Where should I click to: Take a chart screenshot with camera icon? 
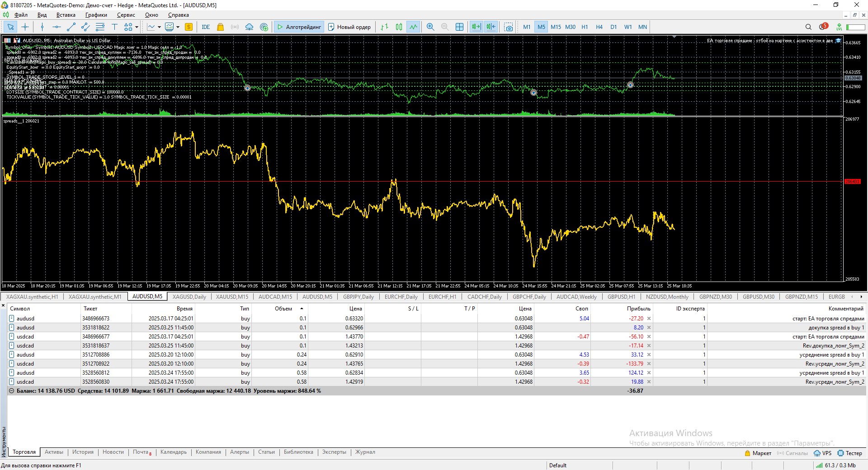(509, 27)
